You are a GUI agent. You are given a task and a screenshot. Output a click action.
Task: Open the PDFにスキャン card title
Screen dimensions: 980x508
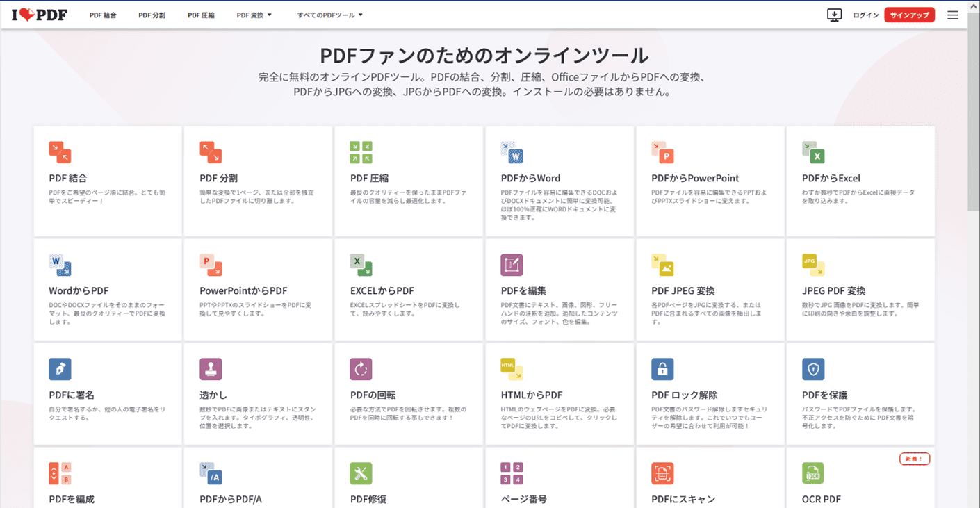(x=683, y=499)
